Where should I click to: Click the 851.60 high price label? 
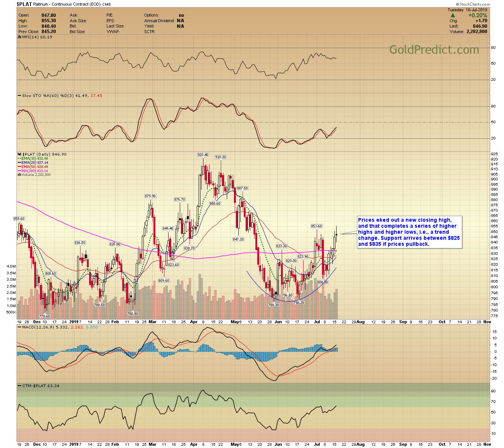tap(316, 226)
